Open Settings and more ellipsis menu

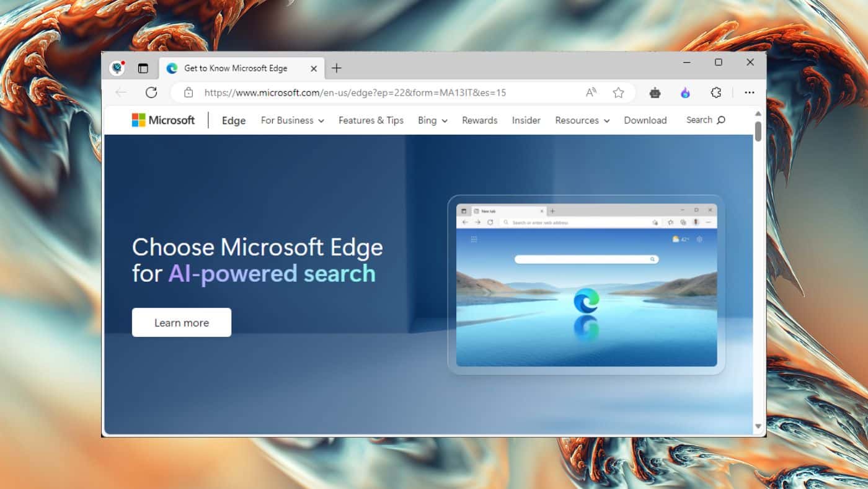coord(750,92)
